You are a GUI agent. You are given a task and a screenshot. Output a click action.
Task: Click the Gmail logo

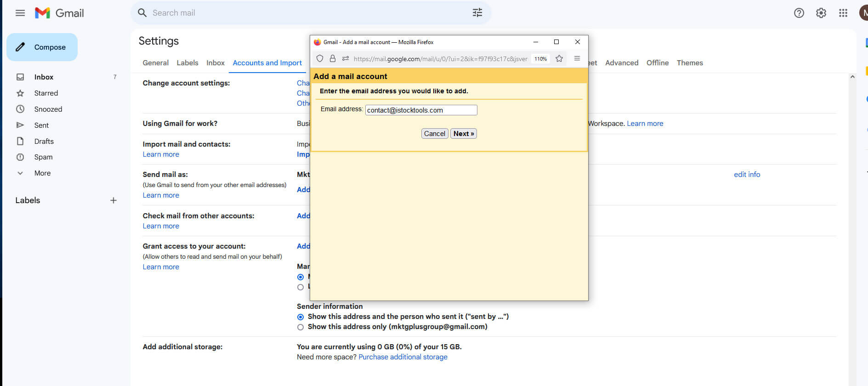(59, 13)
